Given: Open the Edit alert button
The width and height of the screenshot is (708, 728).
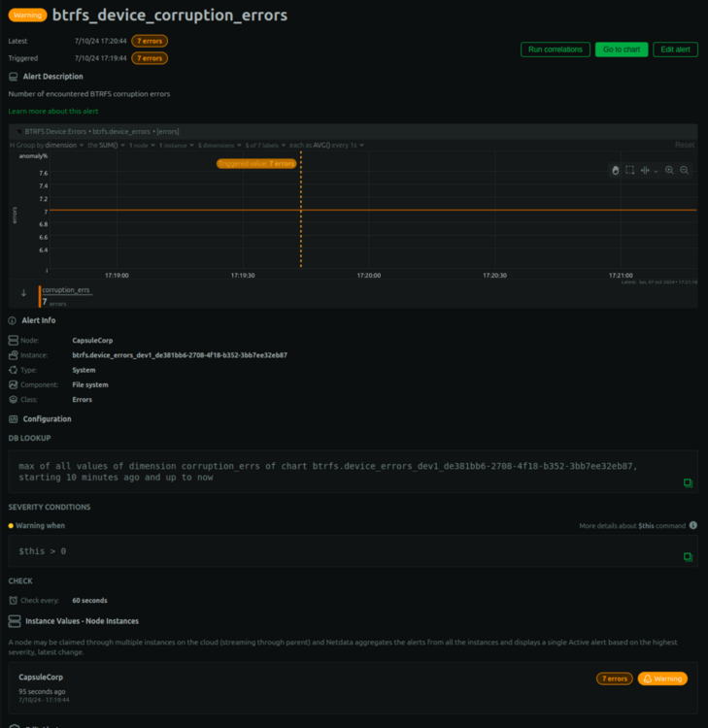Looking at the screenshot, I should [x=675, y=50].
